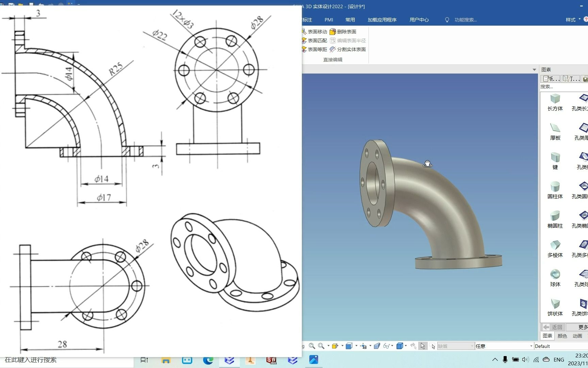The width and height of the screenshot is (588, 368).
Task: Toggle the arrow selection mode button
Action: pyautogui.click(x=423, y=346)
